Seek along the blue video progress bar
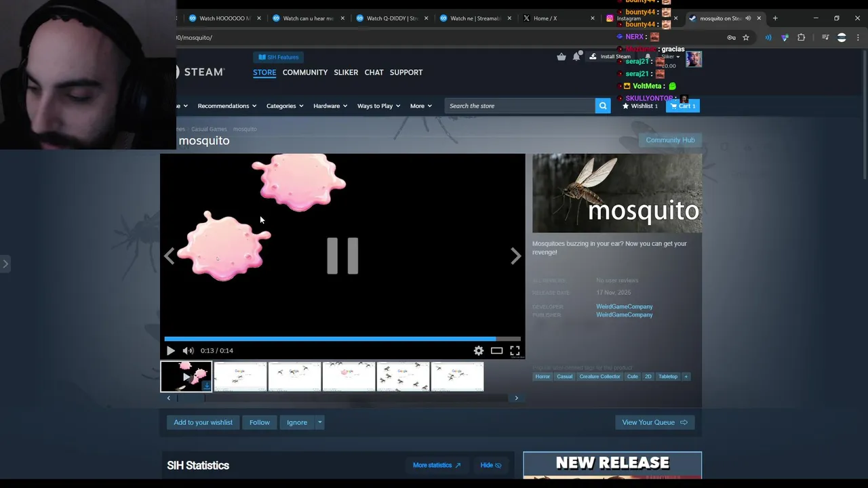Viewport: 868px width, 488px height. click(x=342, y=339)
